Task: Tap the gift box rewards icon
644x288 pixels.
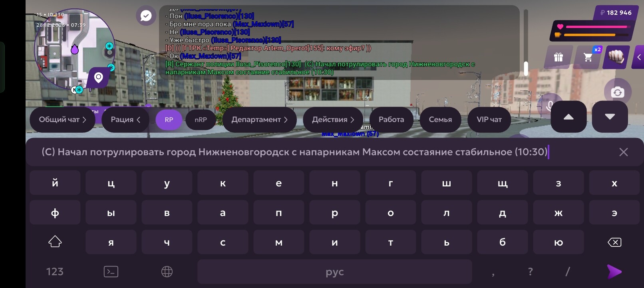Action: click(x=558, y=57)
